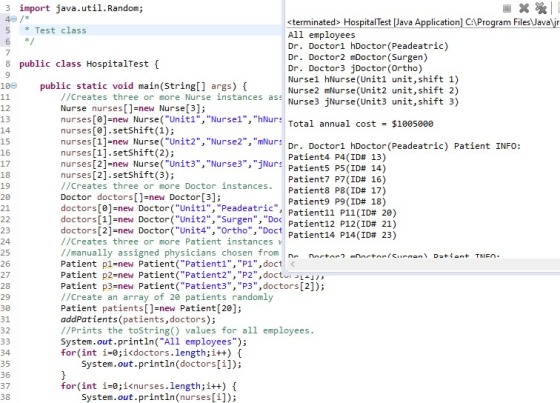Click the Terminate square icon in console toolbar
The image size is (560, 403).
[x=506, y=8]
